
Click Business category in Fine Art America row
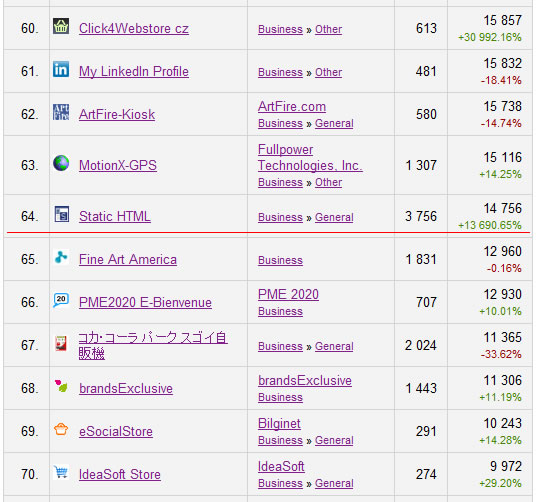pos(280,260)
